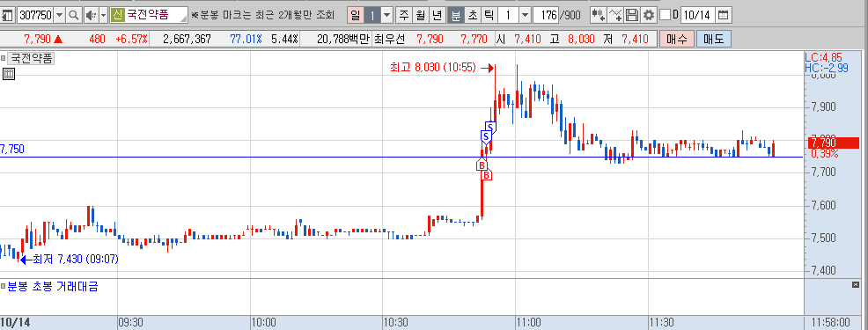Viewport: 868px width, 330px height.
Task: Select the 월 (monthly) period button
Action: click(x=421, y=15)
